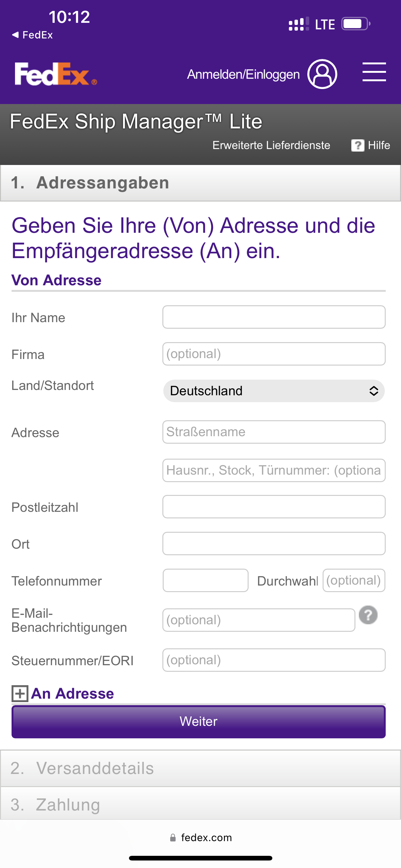401x868 pixels.
Task: Tap the back arrow to FedEx app
Action: pyautogui.click(x=15, y=35)
